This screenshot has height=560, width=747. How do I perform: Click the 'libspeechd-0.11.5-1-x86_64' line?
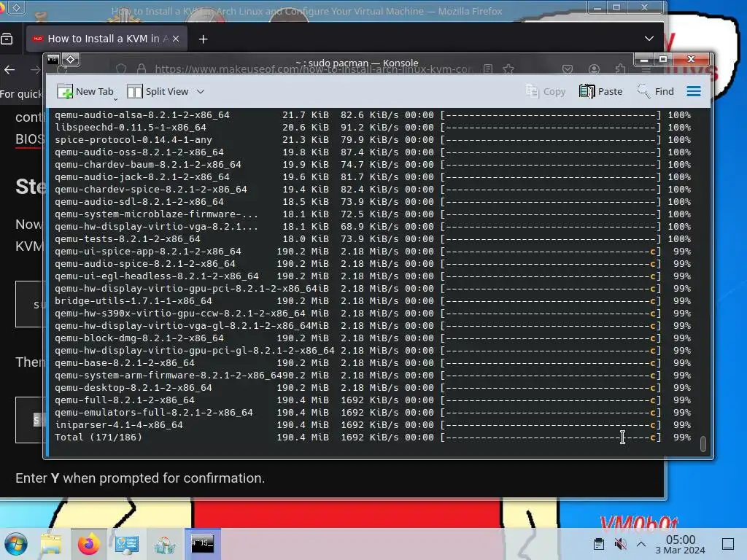pos(373,128)
